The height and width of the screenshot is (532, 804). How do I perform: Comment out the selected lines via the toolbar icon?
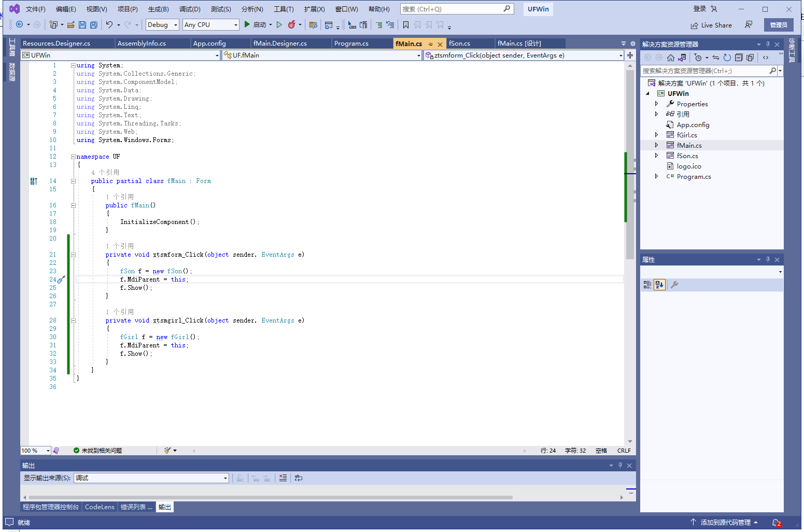379,24
